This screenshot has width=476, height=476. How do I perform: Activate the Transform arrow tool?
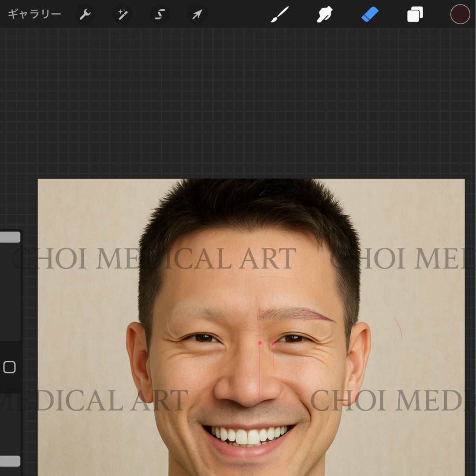click(197, 14)
